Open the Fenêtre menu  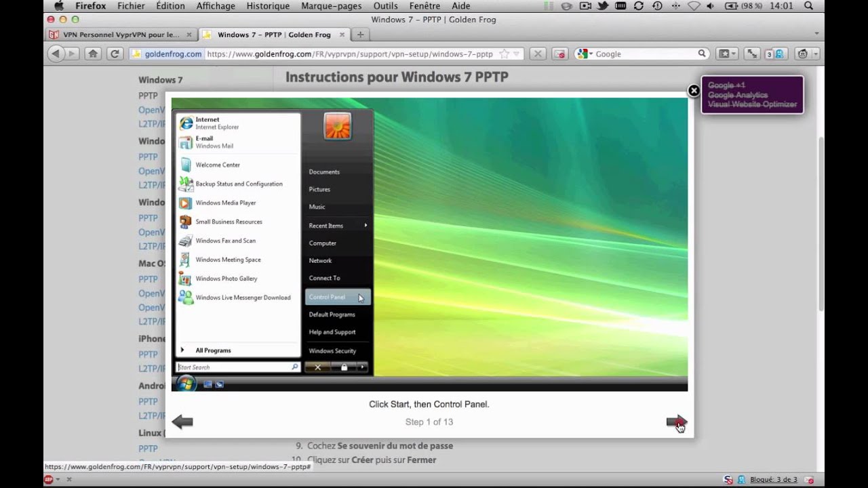[x=425, y=6]
